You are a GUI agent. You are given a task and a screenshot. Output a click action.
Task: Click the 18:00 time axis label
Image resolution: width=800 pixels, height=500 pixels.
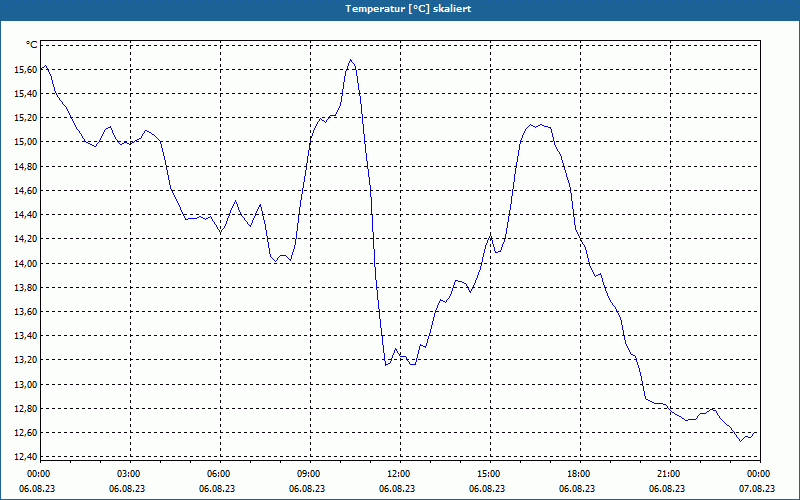[578, 474]
